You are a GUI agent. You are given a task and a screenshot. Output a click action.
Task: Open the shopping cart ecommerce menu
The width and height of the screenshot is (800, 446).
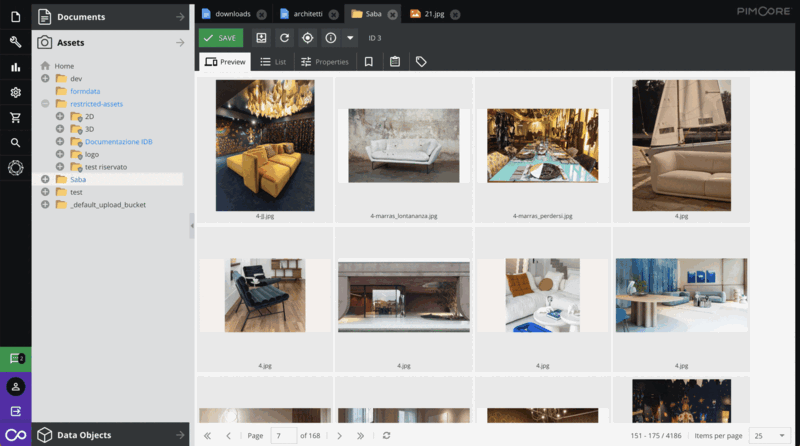[15, 117]
